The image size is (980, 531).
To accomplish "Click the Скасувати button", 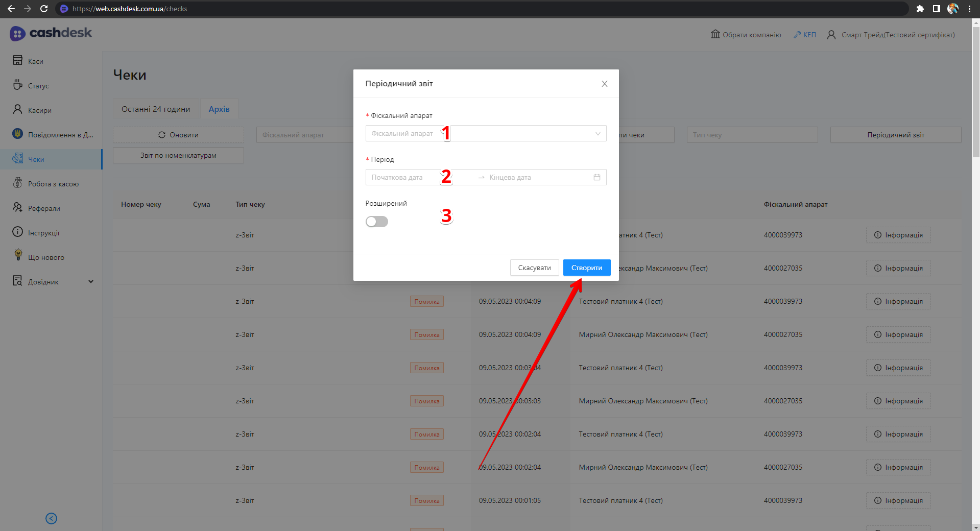I will click(x=534, y=268).
